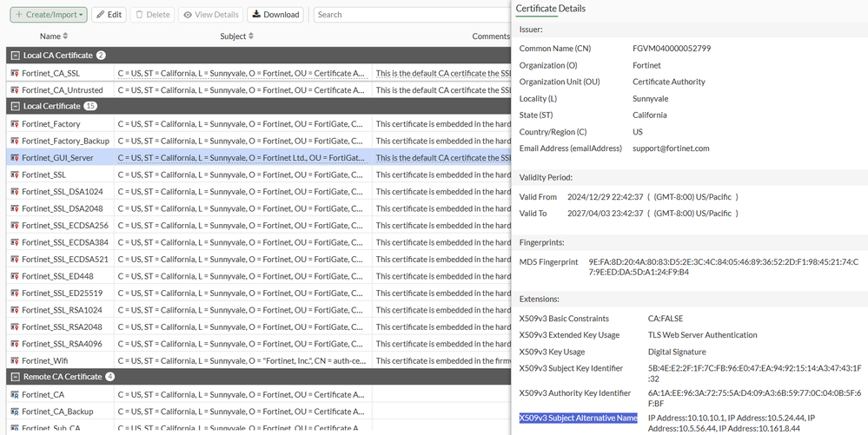Click certificate icon beside Fortinet_Factory
The image size is (868, 435).
click(15, 124)
